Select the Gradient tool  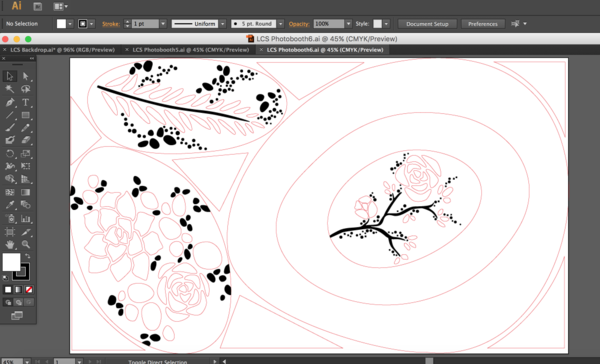pos(26,192)
